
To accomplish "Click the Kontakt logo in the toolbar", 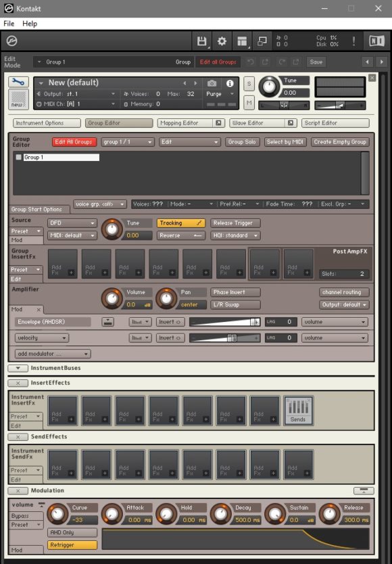I will pos(12,41).
